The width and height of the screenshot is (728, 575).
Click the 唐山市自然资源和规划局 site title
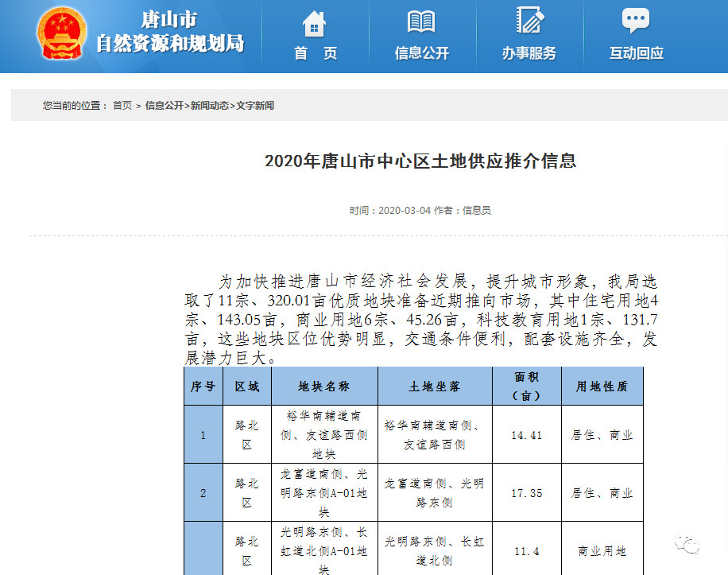tap(170, 33)
